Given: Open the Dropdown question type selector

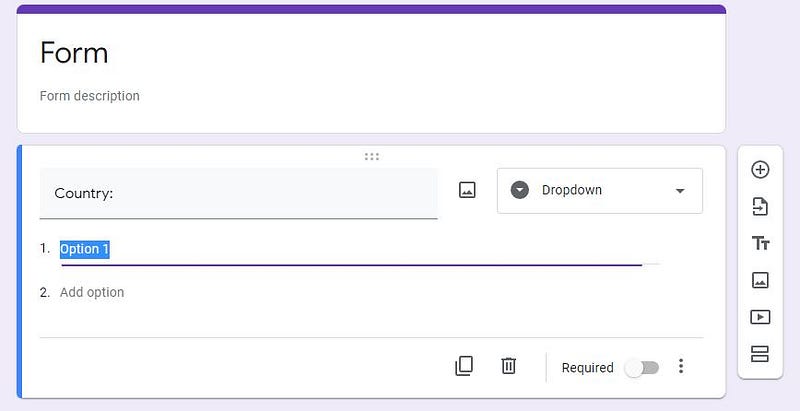Looking at the screenshot, I should tap(599, 190).
